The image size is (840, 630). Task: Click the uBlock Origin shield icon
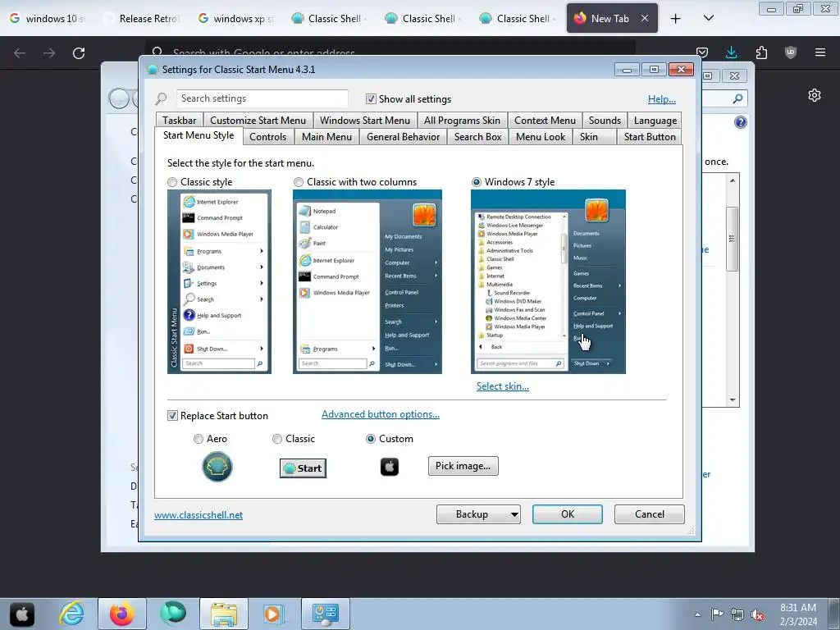pyautogui.click(x=791, y=52)
